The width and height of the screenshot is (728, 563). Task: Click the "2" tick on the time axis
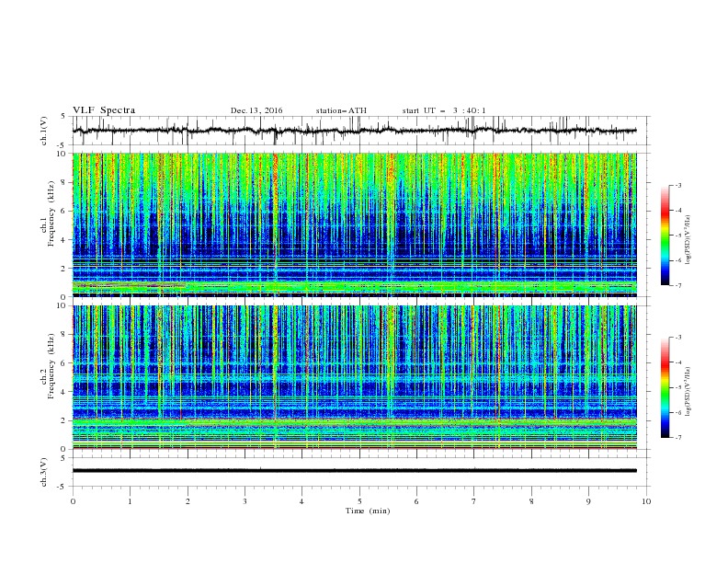(x=188, y=501)
